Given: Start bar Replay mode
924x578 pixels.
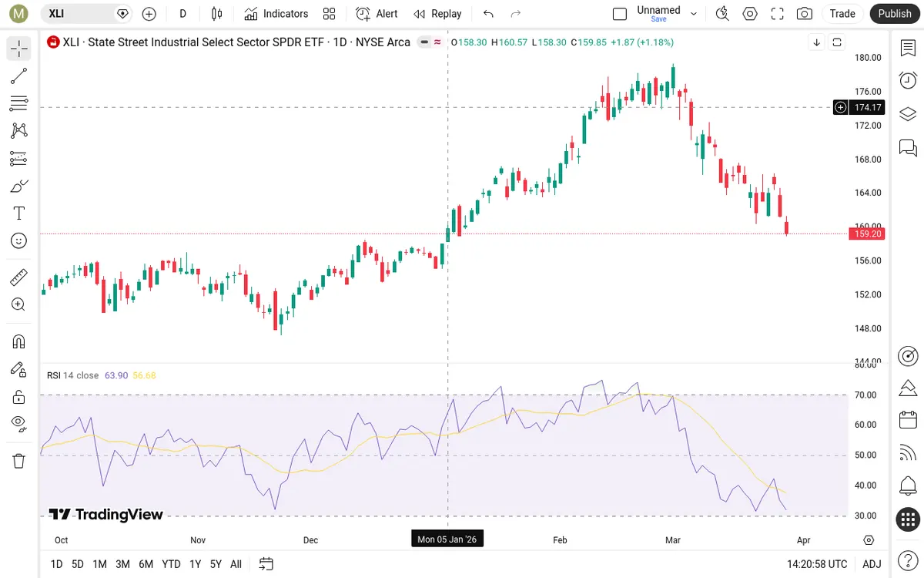Looking at the screenshot, I should tap(437, 14).
